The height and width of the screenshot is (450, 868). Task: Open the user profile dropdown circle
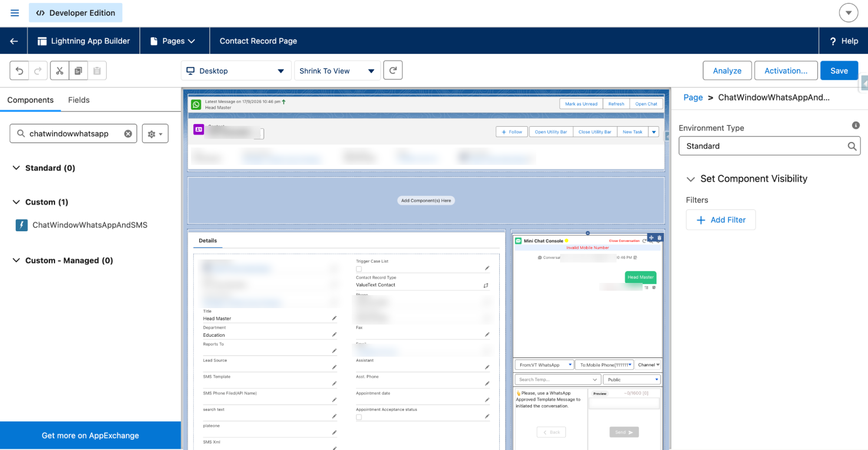pyautogui.click(x=848, y=13)
